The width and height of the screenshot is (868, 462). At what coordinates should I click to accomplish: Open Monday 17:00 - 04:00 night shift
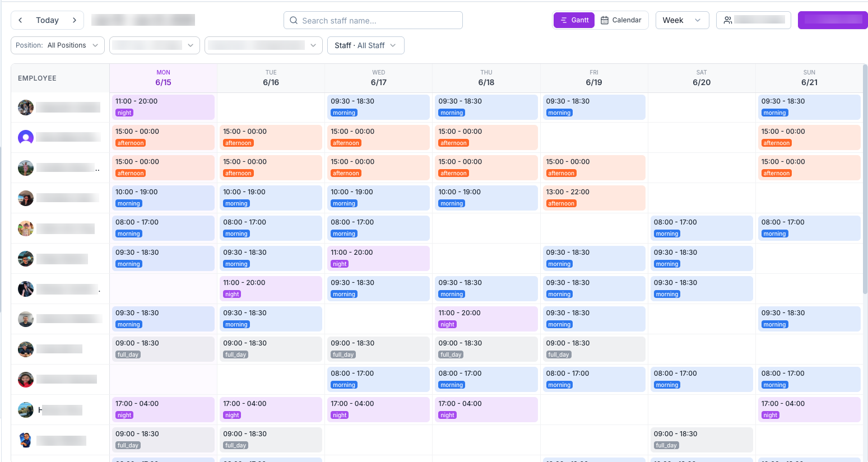click(163, 409)
